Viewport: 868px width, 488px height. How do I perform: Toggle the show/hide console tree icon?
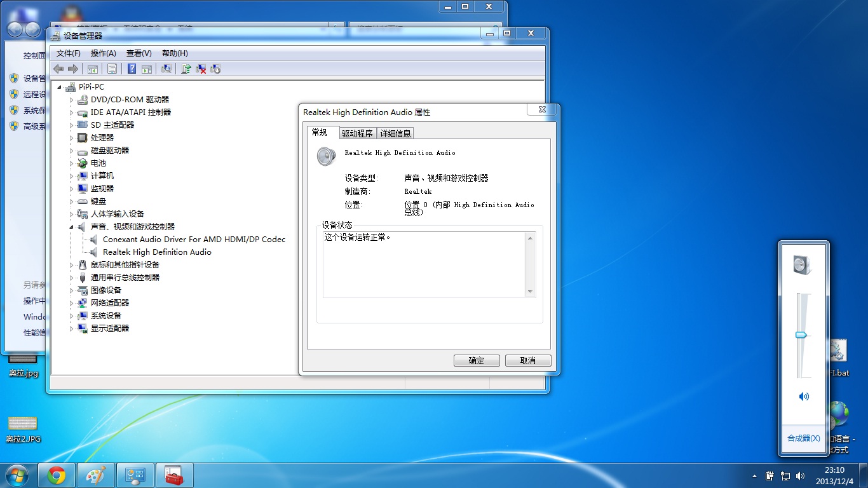coord(93,69)
